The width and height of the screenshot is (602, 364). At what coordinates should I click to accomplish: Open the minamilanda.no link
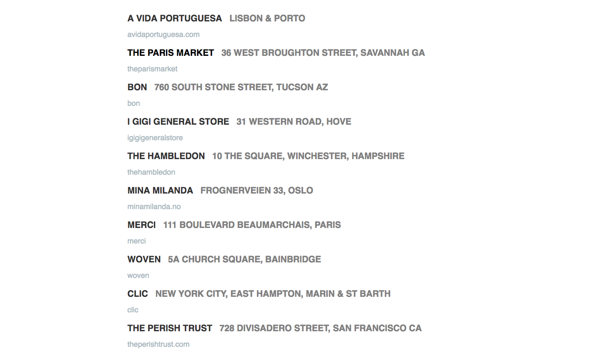coord(154,207)
